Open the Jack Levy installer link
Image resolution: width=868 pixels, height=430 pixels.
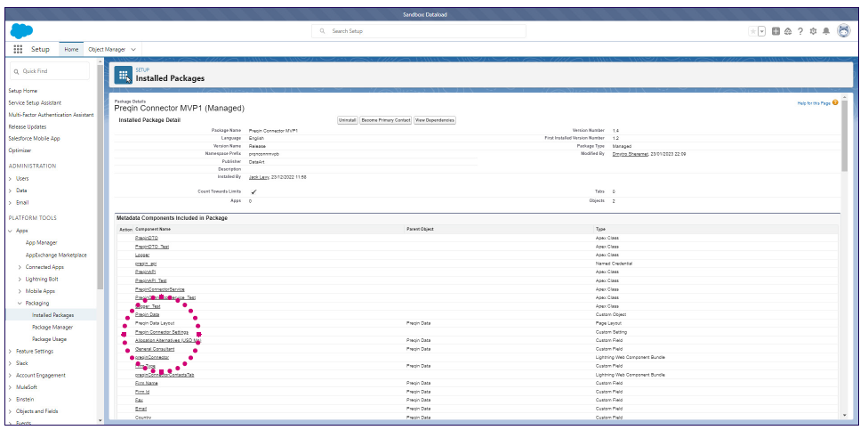pos(259,177)
